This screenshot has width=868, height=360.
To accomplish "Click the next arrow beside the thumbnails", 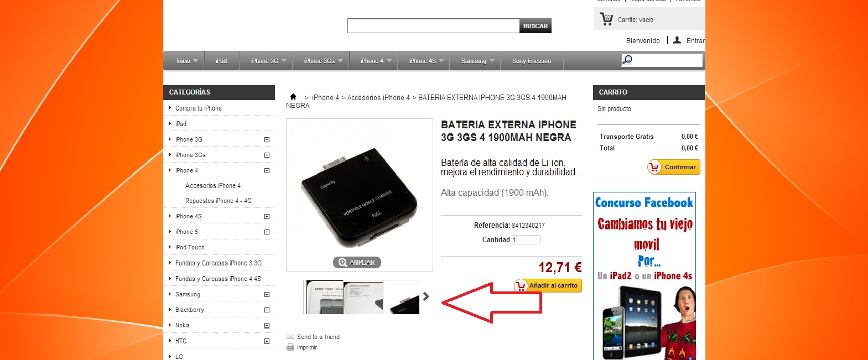I will 426,296.
